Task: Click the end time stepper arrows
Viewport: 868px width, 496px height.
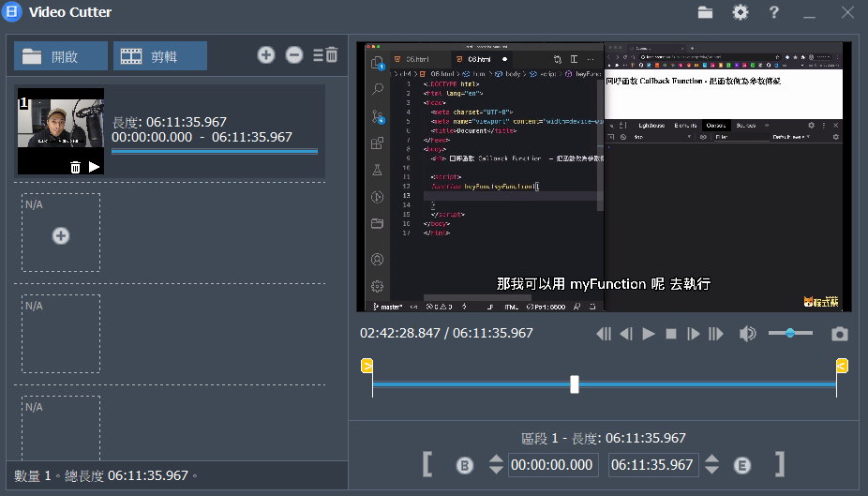Action: coord(711,464)
